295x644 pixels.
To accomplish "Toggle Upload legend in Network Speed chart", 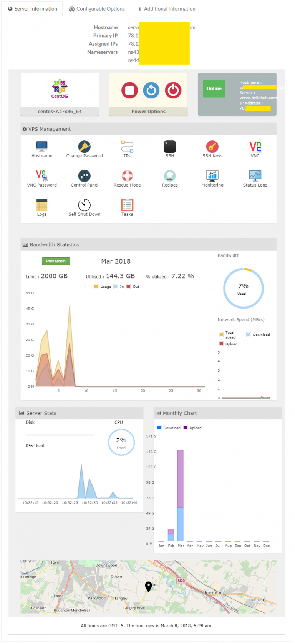I will tap(228, 344).
